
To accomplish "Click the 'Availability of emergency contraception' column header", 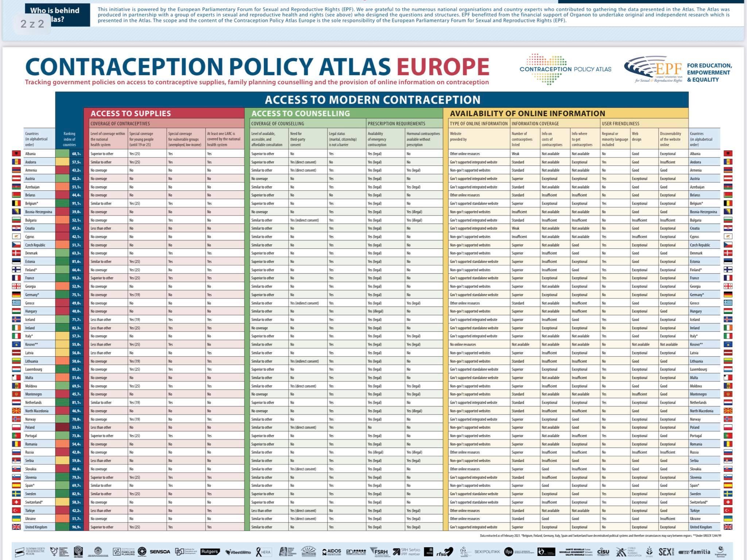I will [386, 139].
